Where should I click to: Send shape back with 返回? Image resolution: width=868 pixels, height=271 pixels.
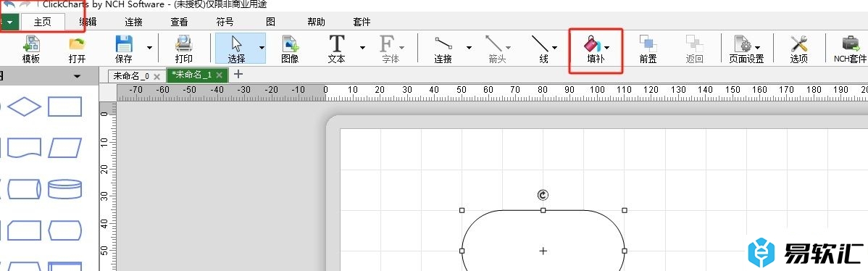coord(694,49)
